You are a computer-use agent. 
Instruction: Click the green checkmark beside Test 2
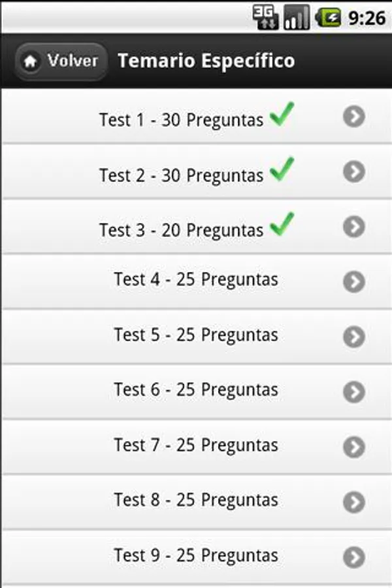(282, 171)
